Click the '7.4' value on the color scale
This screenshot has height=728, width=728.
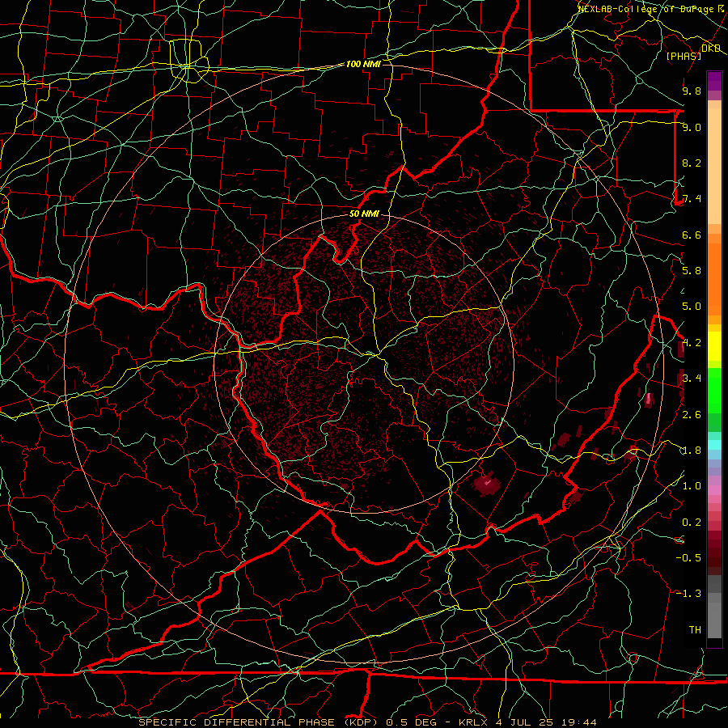pos(692,199)
